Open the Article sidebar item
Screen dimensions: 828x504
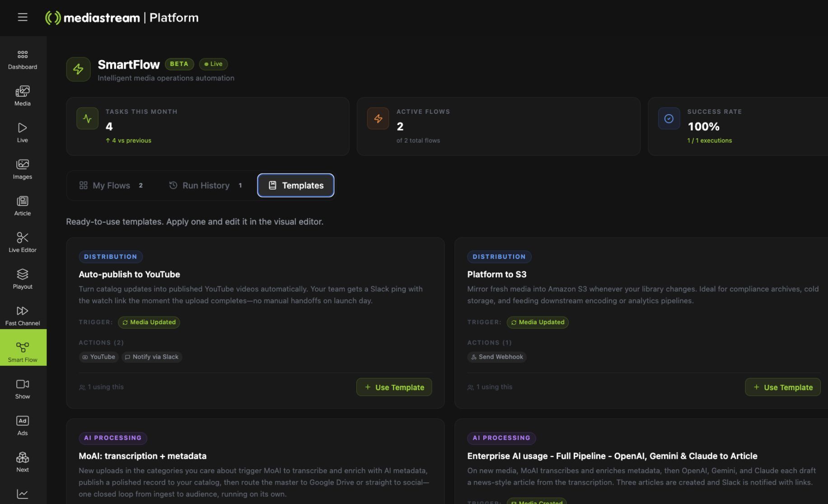pos(23,206)
